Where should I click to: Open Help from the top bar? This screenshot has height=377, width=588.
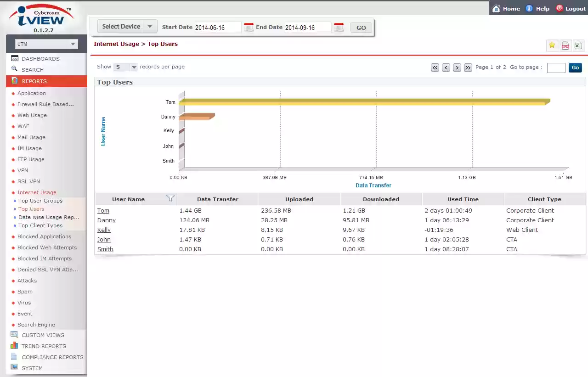[537, 8]
